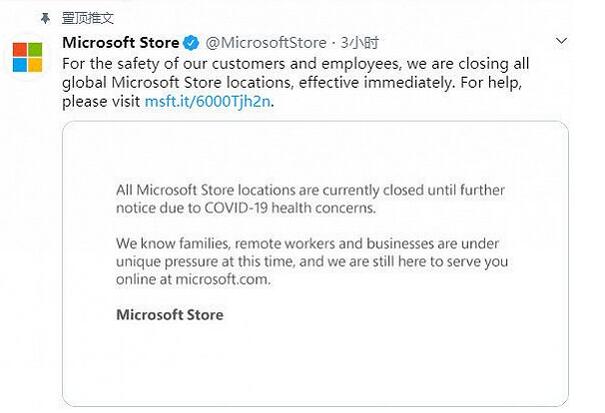Click the @MicrosoftStore handle
The image size is (605, 413).
click(x=266, y=43)
